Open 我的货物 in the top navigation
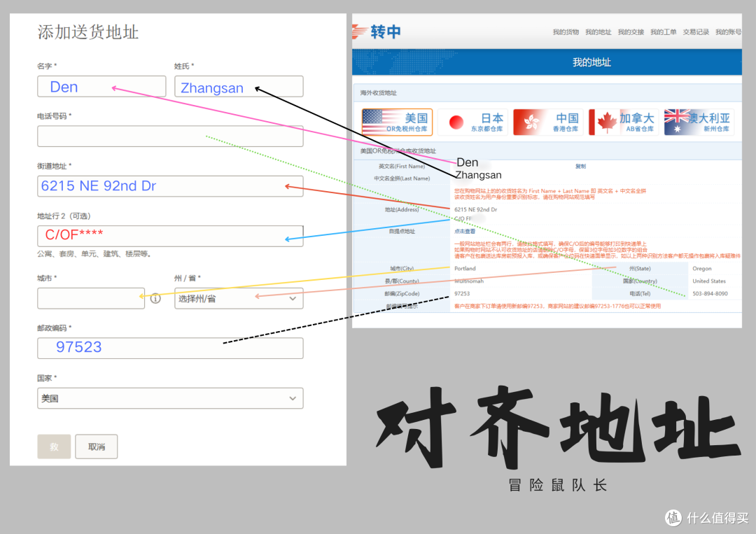This screenshot has height=534, width=756. pos(566,32)
